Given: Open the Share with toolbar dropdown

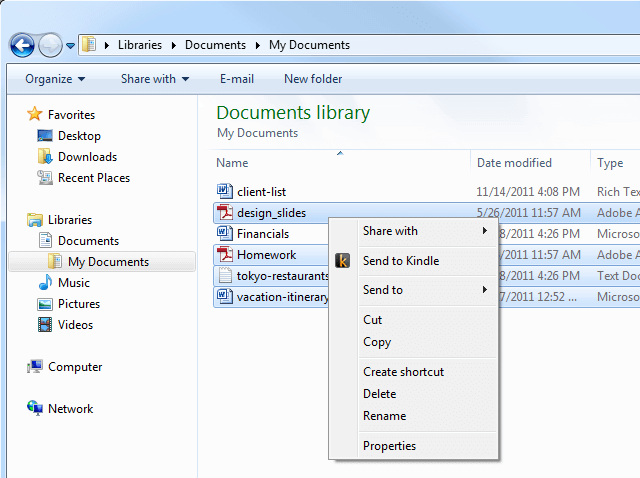Looking at the screenshot, I should coord(155,79).
